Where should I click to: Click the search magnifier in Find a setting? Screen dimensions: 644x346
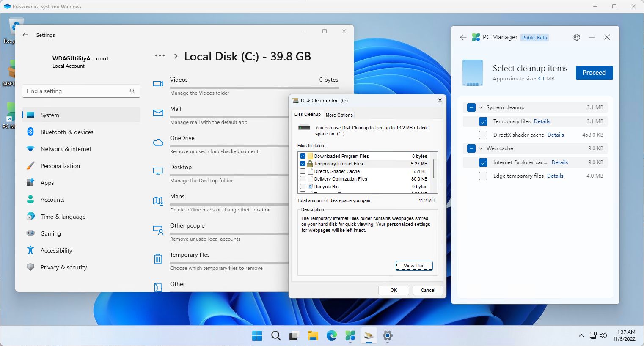pyautogui.click(x=132, y=91)
